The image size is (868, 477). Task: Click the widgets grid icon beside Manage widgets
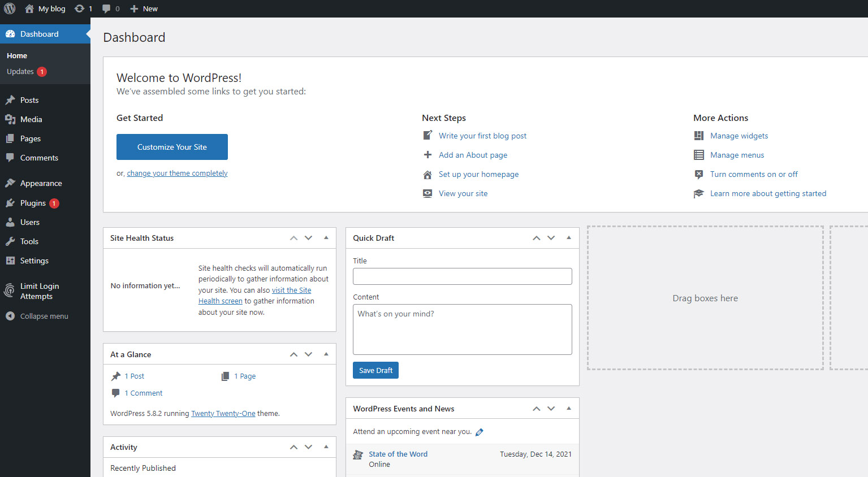click(699, 136)
